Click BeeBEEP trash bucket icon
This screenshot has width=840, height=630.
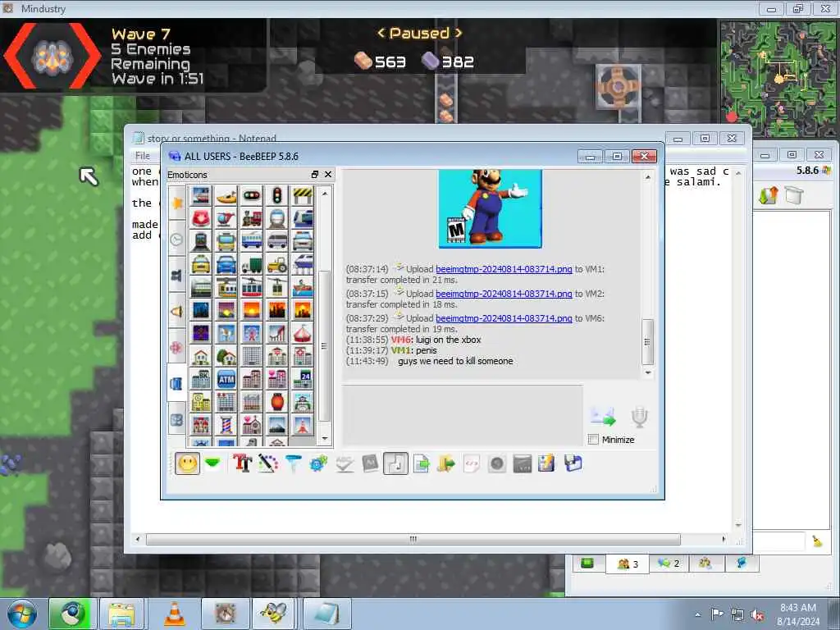point(794,195)
